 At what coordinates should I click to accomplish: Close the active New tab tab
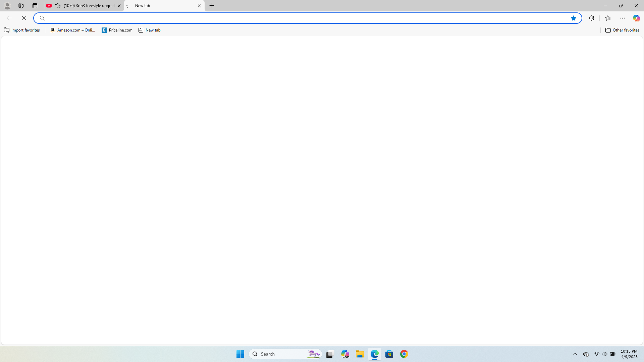click(199, 6)
